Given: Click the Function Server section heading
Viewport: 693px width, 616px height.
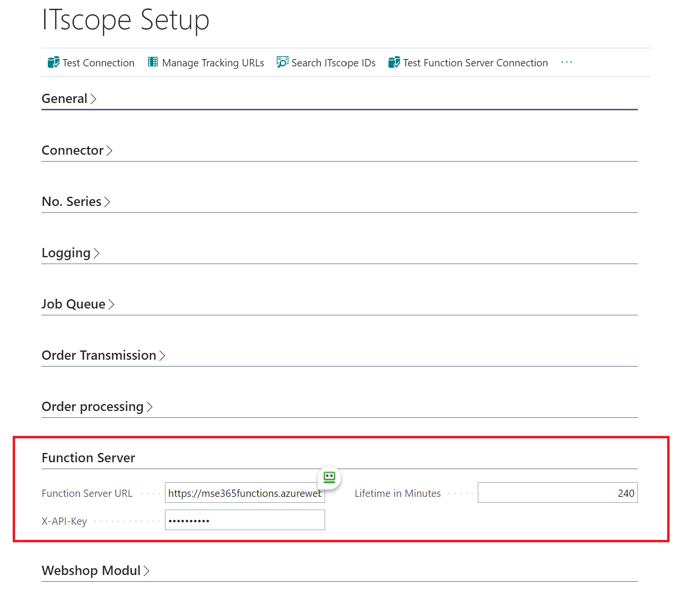Looking at the screenshot, I should pos(88,458).
